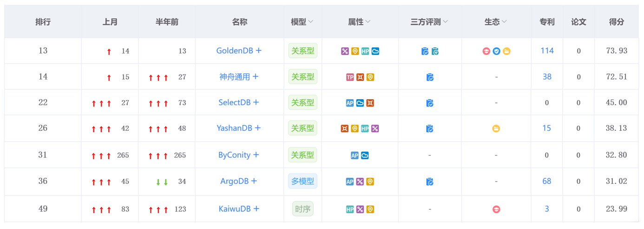Click the clipboard evaluation icon for 神舟通用
Screen dimensions: 644x229
(430, 77)
